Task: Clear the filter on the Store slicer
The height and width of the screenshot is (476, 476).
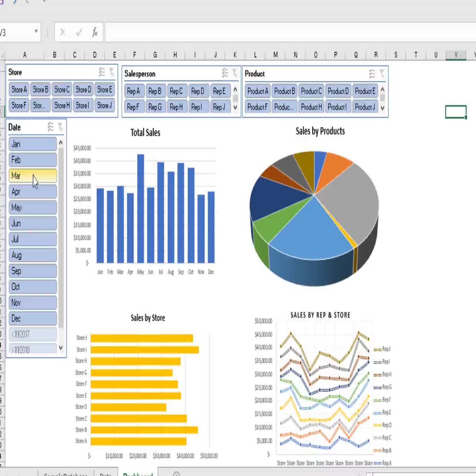Action: click(x=112, y=72)
